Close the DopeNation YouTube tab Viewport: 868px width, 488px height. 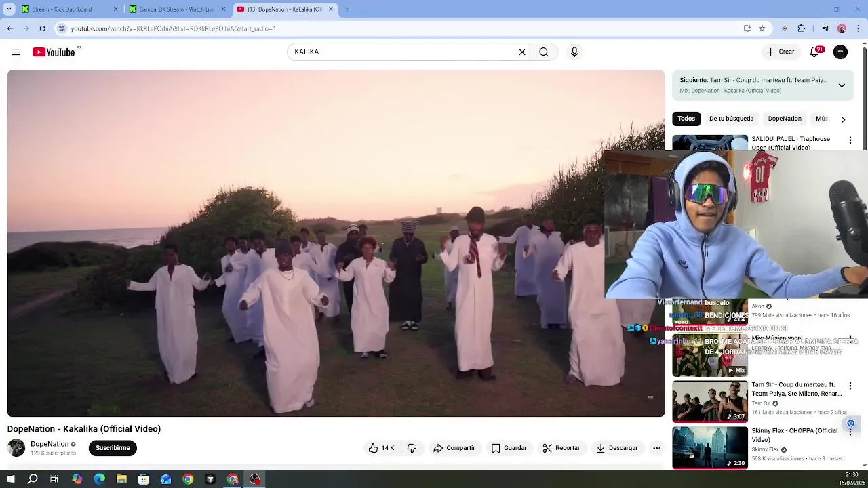(x=331, y=9)
